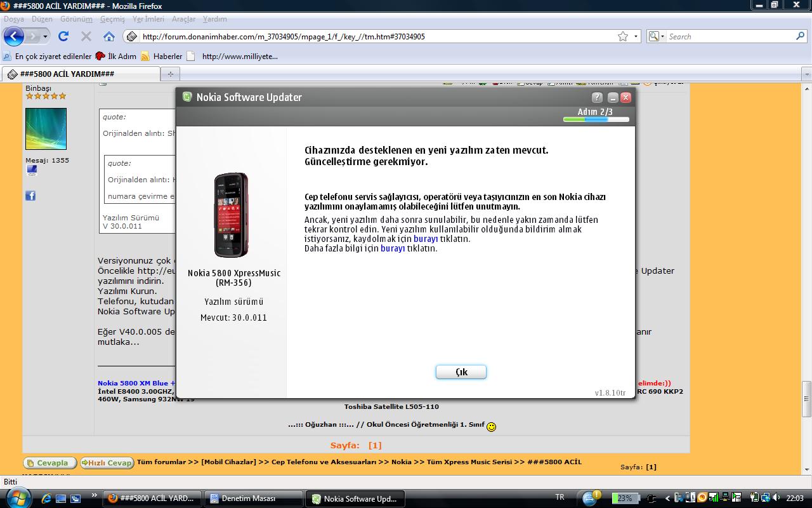Click the Search input box
The image size is (812, 508).
pos(731,36)
